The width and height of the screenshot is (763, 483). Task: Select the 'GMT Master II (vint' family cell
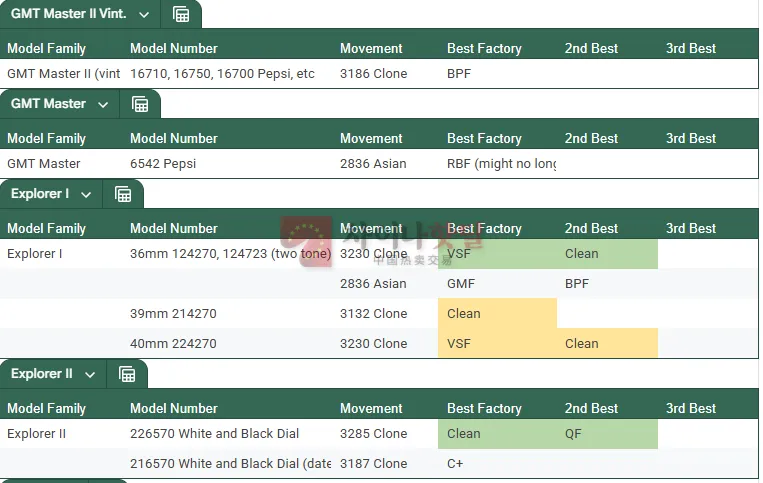pos(63,74)
